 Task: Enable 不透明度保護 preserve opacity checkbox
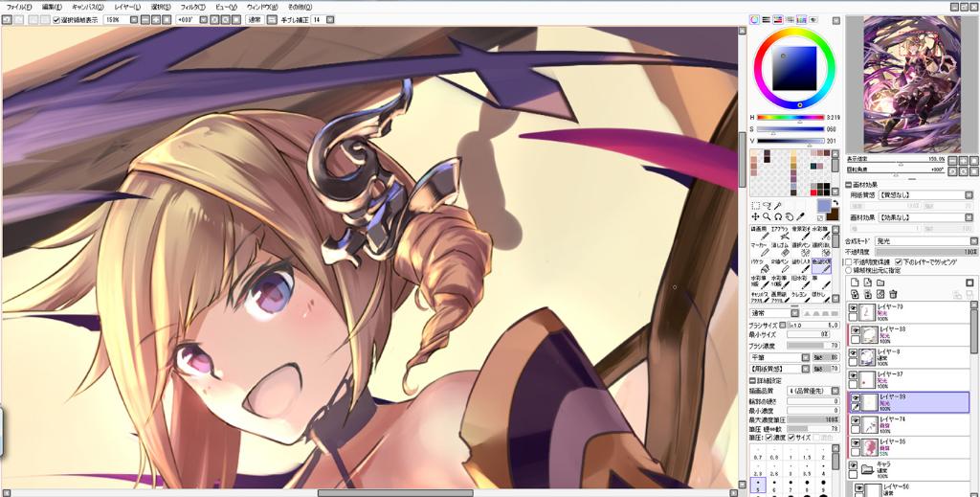848,262
